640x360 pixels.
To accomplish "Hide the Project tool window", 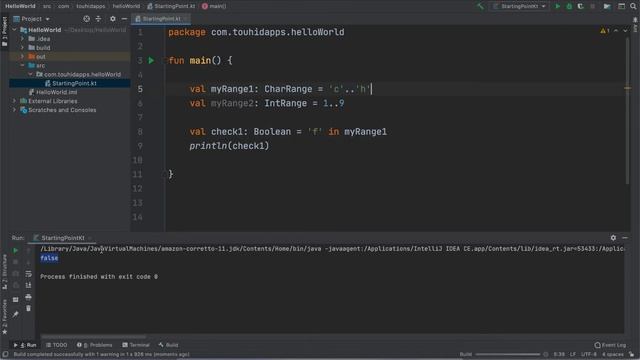I will point(124,19).
